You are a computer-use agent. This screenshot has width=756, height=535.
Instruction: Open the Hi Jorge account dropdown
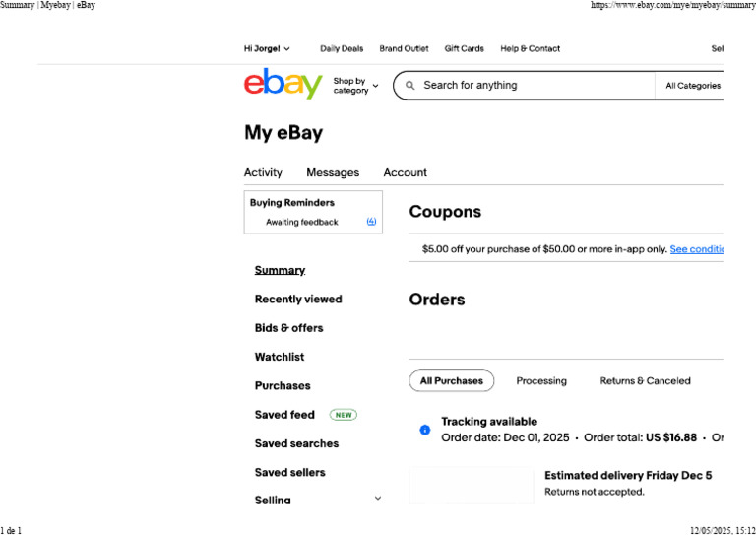coord(267,48)
